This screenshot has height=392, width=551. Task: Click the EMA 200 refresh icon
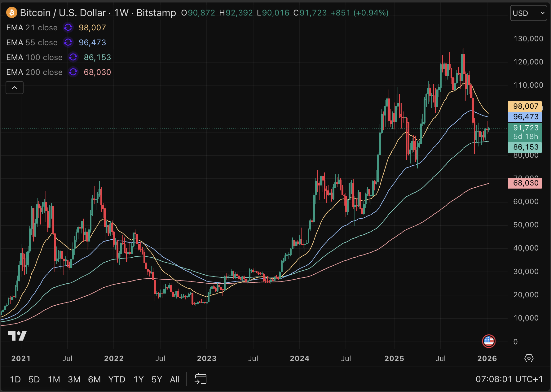(73, 72)
